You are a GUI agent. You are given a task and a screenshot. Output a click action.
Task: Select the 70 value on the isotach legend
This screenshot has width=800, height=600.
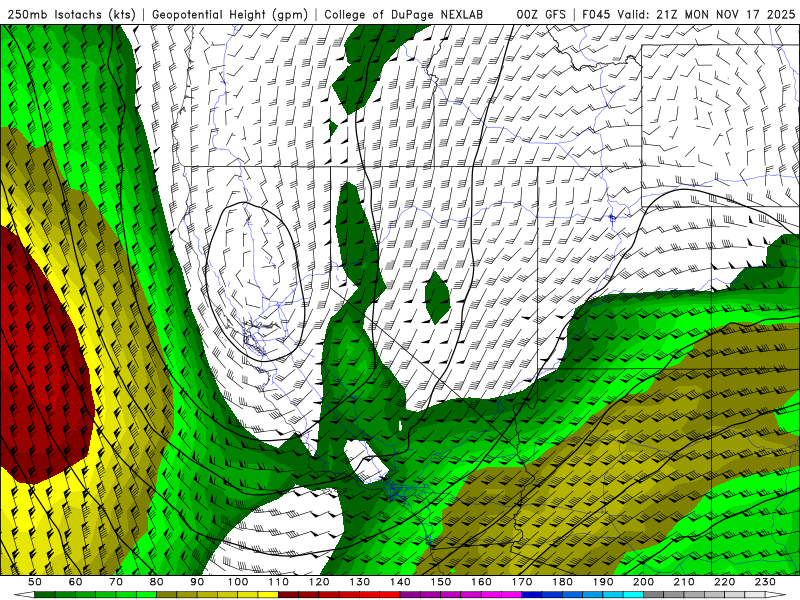(x=116, y=582)
